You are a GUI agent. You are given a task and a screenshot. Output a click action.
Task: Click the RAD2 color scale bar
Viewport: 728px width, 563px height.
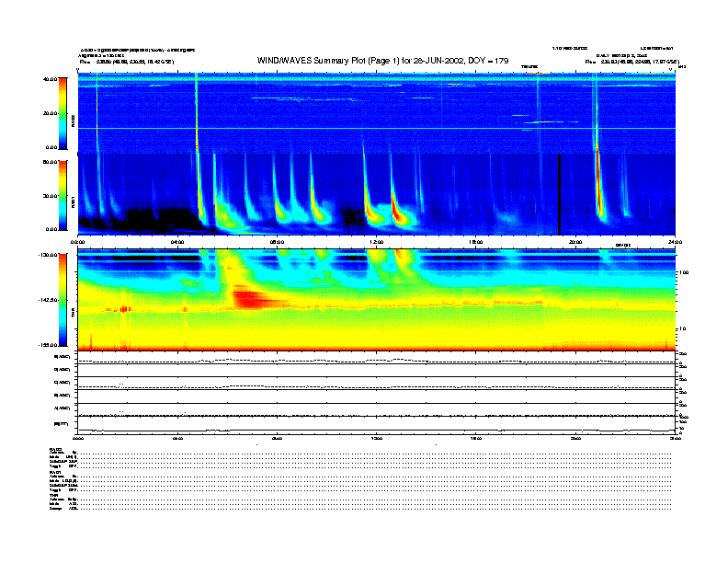coord(63,113)
